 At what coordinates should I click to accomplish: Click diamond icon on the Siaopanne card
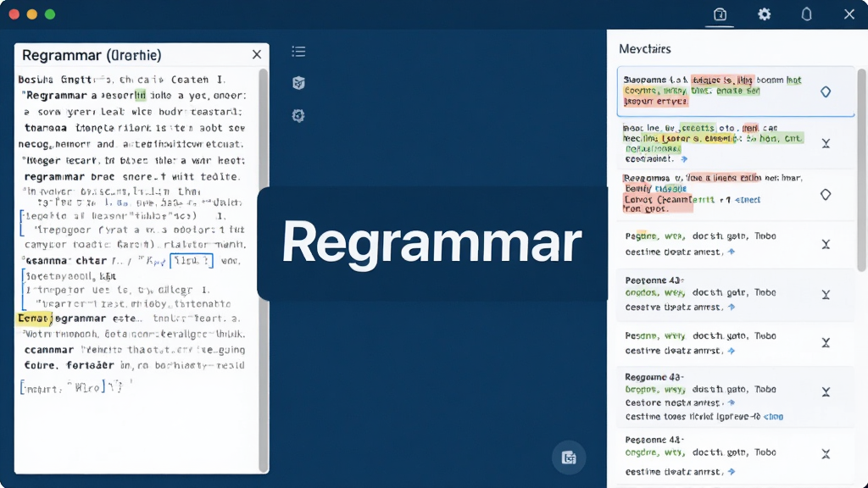coord(826,91)
